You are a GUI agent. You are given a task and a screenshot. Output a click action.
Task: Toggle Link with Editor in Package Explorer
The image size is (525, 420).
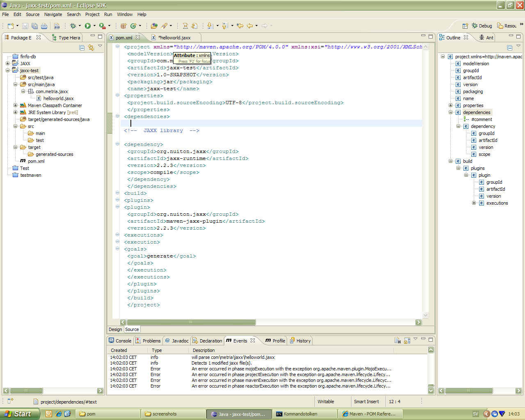tap(91, 48)
